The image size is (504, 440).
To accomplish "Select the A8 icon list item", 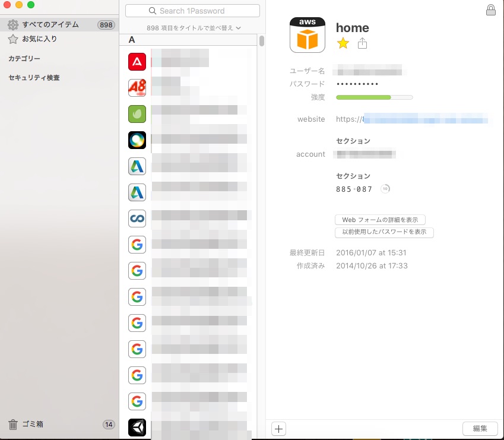I will (137, 88).
